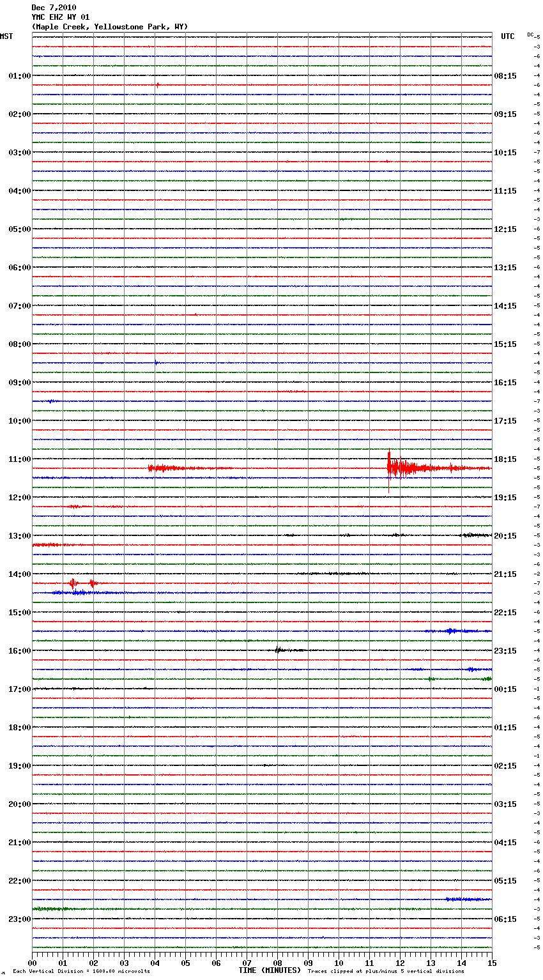Select the '06:00' MST time label
The image size is (543, 980).
point(20,268)
